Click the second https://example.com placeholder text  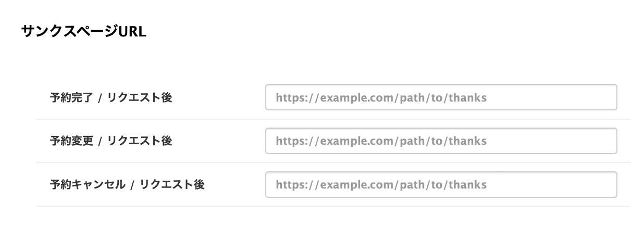pos(381,141)
